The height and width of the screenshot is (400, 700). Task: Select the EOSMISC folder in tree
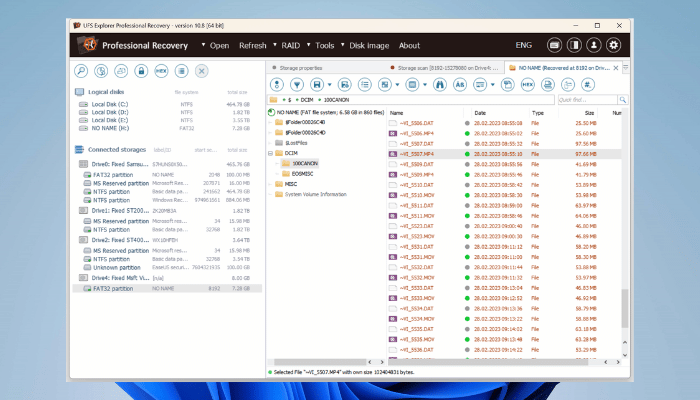click(x=302, y=174)
